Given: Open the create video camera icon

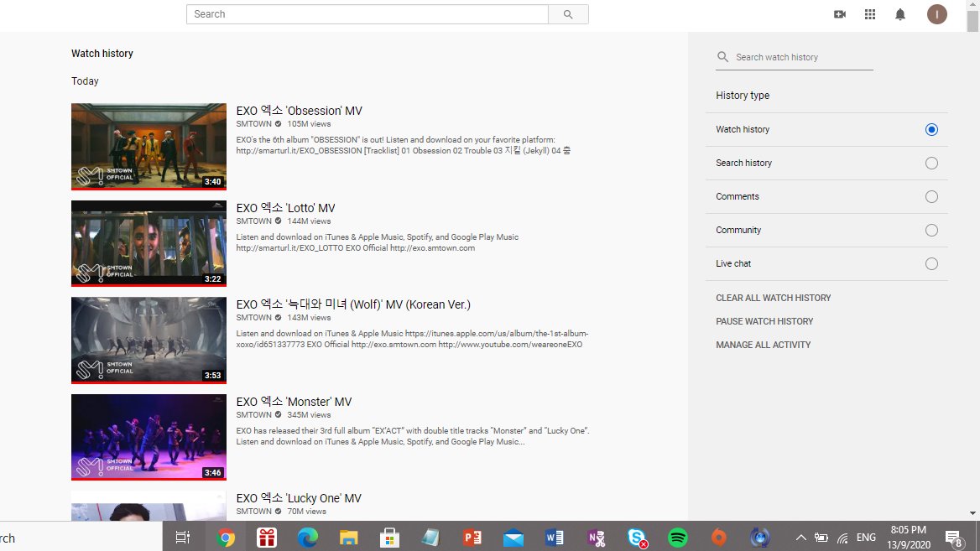Looking at the screenshot, I should point(840,14).
